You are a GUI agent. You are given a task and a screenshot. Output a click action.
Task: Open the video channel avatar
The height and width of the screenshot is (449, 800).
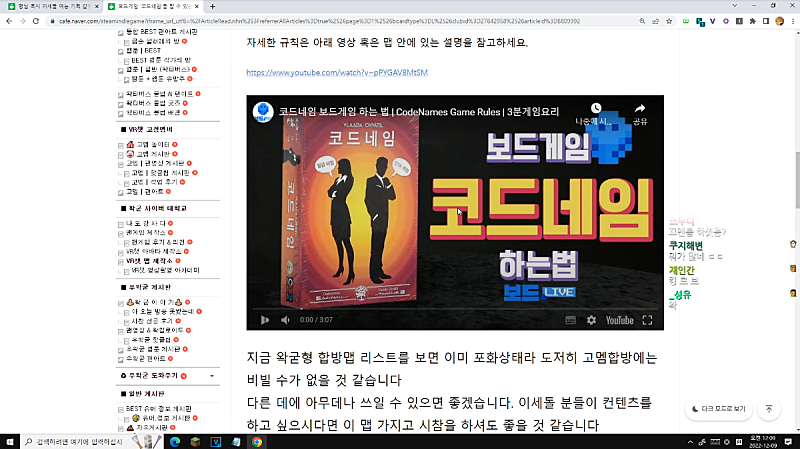tap(262, 112)
